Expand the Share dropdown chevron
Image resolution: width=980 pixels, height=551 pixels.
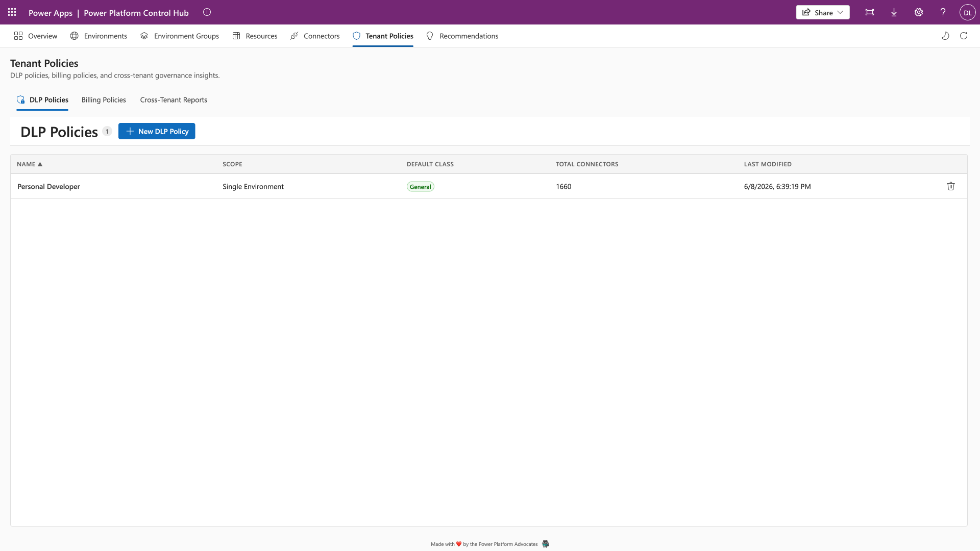point(840,12)
